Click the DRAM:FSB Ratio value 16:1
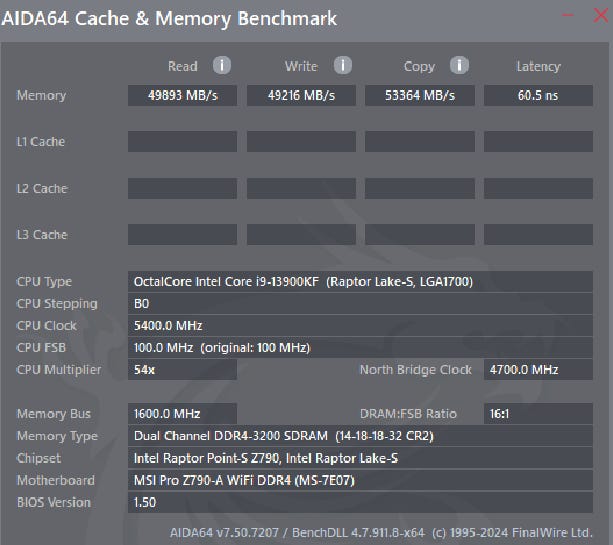Image resolution: width=613 pixels, height=545 pixels. tap(538, 413)
